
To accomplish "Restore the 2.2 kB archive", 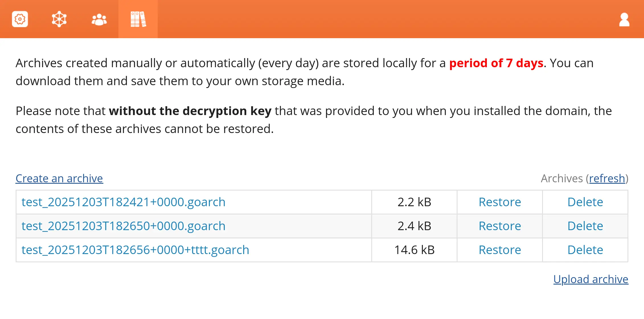I will pos(500,202).
